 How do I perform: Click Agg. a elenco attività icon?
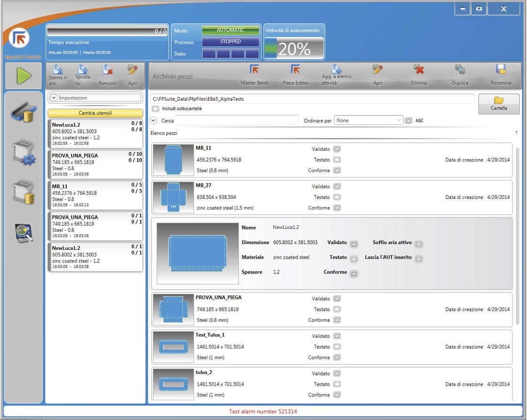point(336,71)
